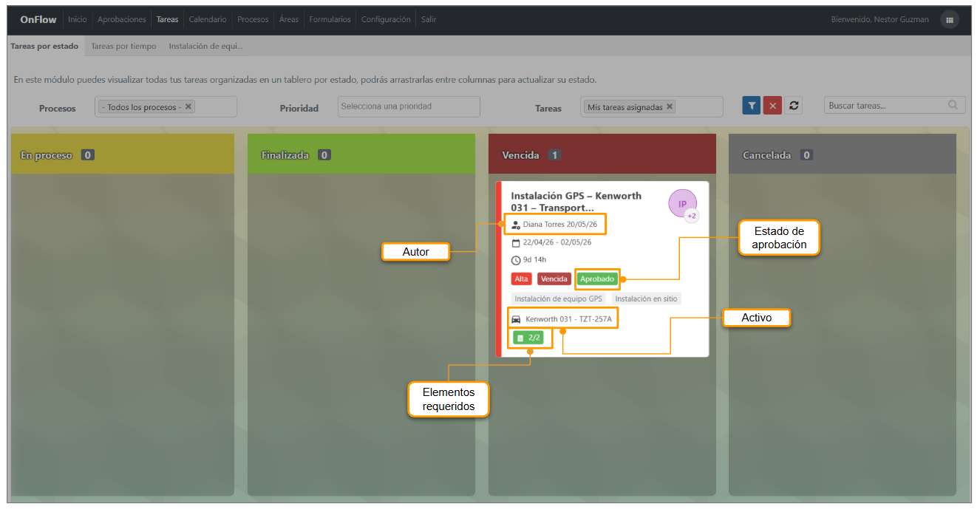Open the Procesos menu item in the top bar
The height and width of the screenshot is (512, 980).
click(253, 20)
